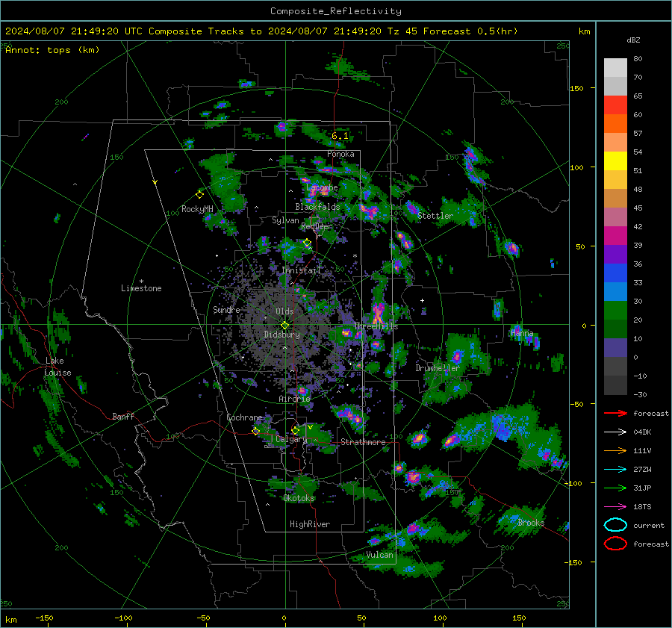Click the Olds city label
The width and height of the screenshot is (672, 628).
[x=284, y=311]
